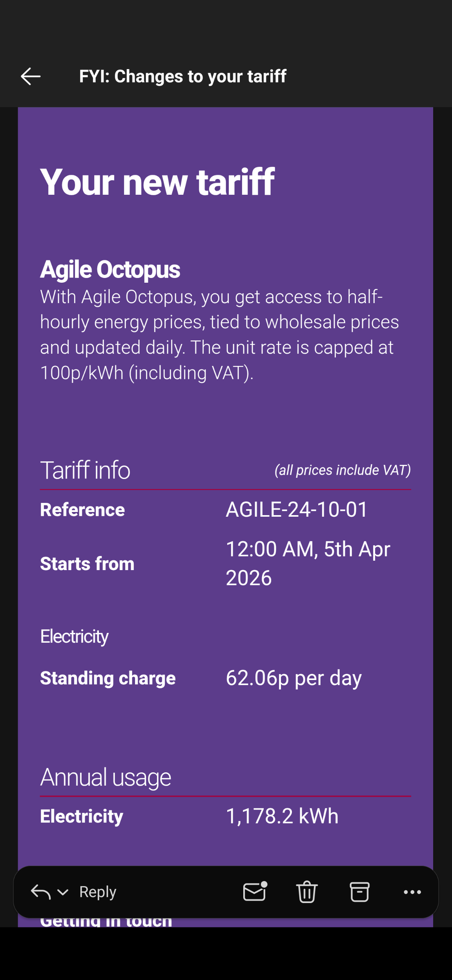The width and height of the screenshot is (452, 980).
Task: Tap the back arrow to leave email
Action: pos(31,76)
